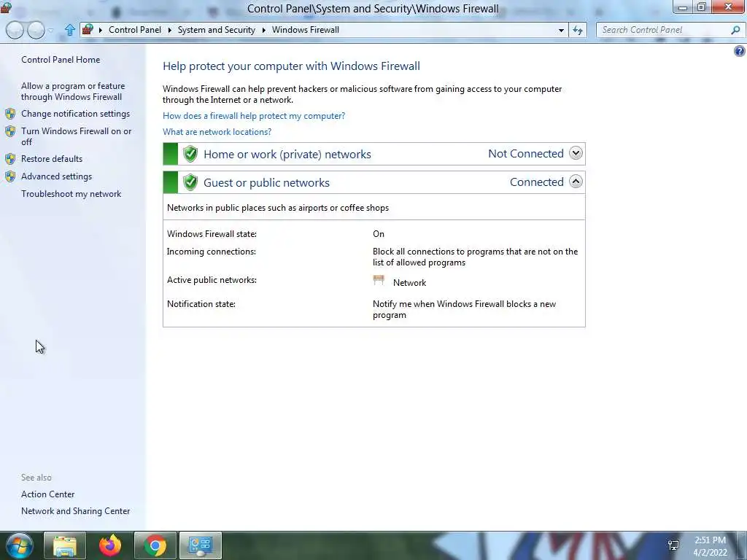Expand the Home or work networks section
This screenshot has width=747, height=560.
pyautogui.click(x=576, y=153)
